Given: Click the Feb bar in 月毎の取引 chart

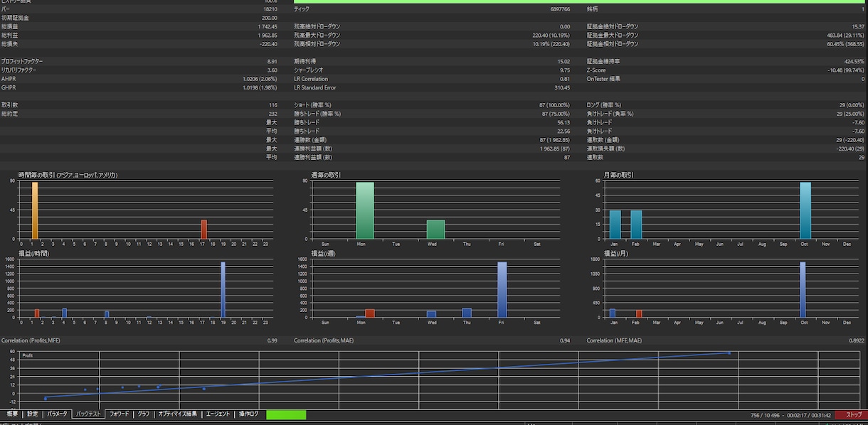Looking at the screenshot, I should coord(636,224).
